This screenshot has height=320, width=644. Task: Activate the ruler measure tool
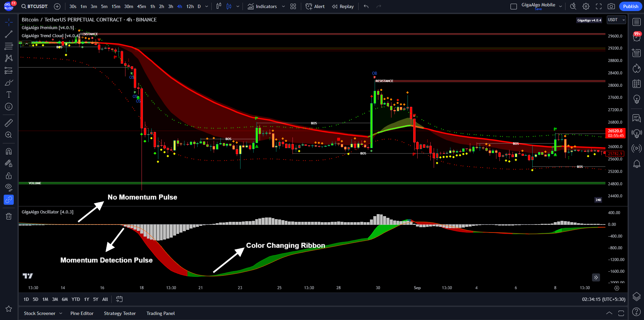click(9, 123)
